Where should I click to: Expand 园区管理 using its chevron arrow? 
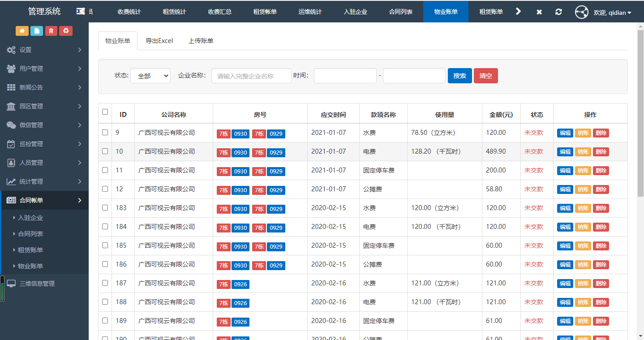80,106
